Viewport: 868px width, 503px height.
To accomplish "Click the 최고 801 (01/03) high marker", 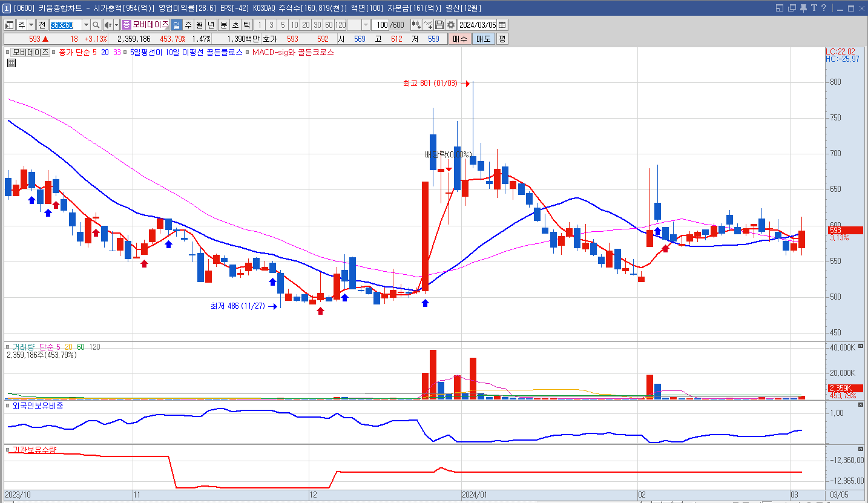I will 436,84.
